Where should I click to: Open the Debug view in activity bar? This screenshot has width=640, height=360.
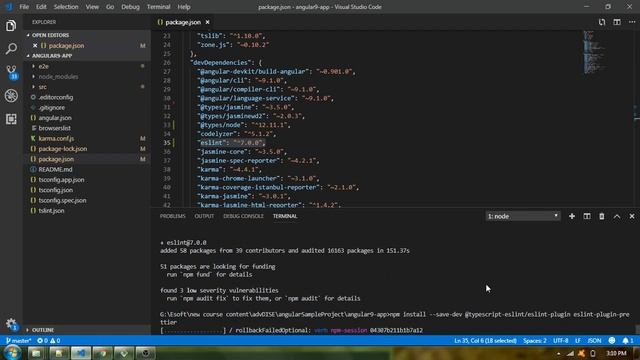pos(11,96)
